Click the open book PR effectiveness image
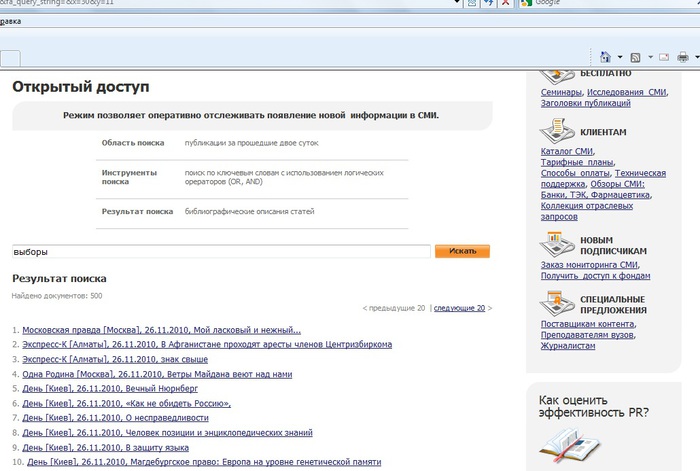700x471 pixels. [569, 446]
